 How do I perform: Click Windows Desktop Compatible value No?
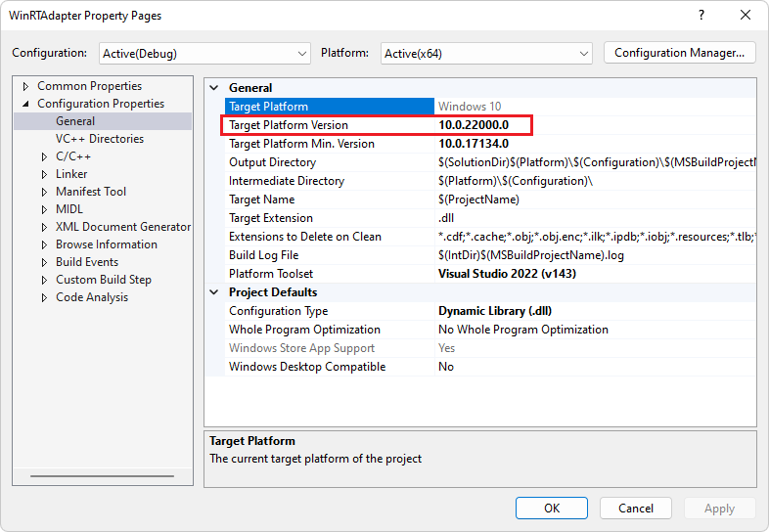pos(446,367)
